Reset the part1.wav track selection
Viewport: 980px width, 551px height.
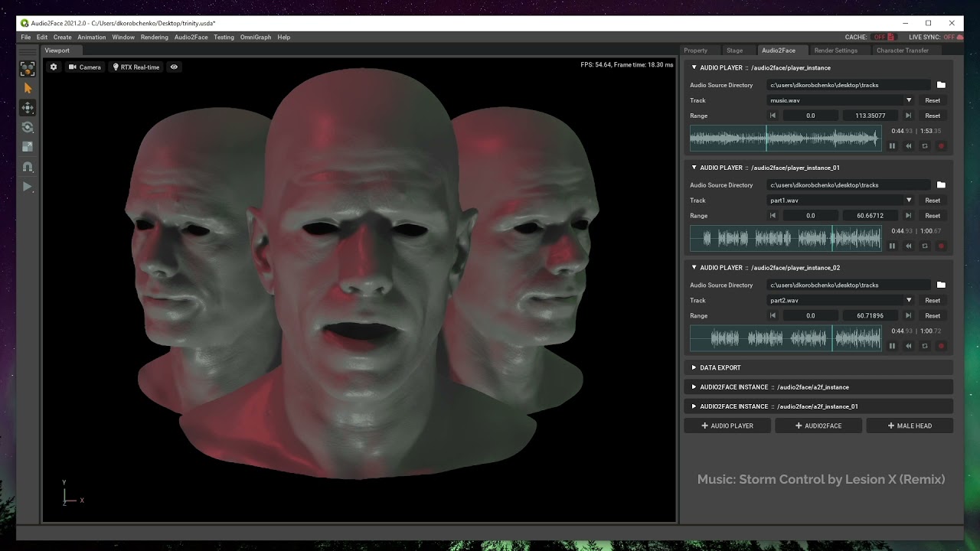tap(933, 201)
